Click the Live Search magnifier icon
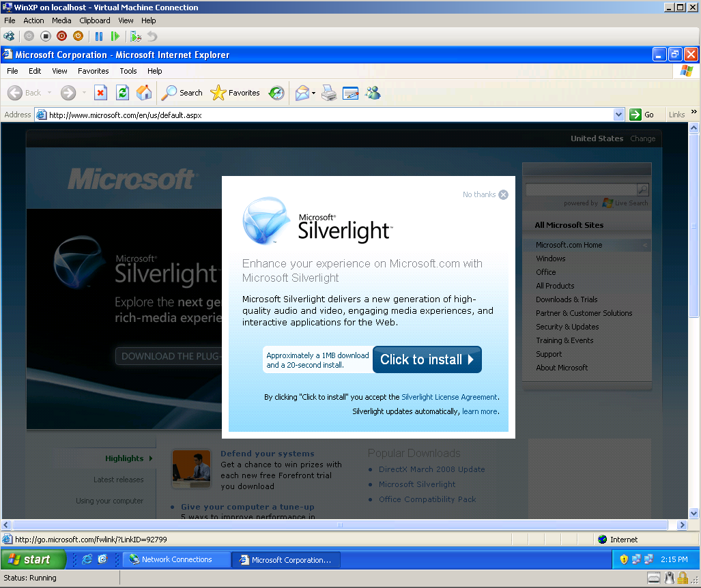The image size is (701, 588). point(643,190)
